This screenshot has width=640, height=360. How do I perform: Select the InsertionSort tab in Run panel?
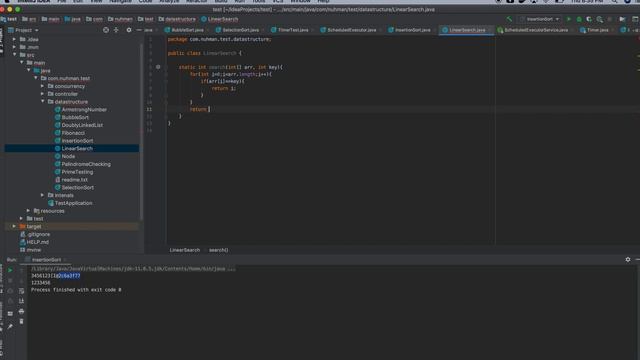[46, 260]
